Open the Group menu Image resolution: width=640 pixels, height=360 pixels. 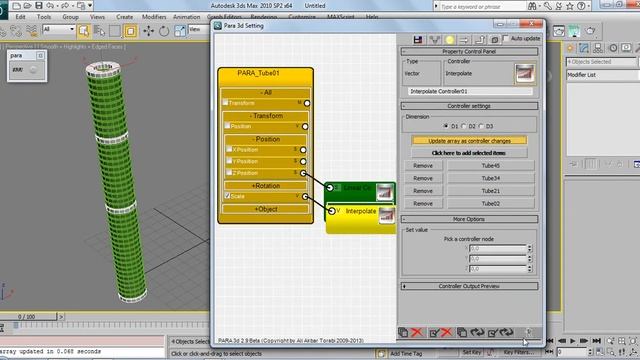(70, 17)
